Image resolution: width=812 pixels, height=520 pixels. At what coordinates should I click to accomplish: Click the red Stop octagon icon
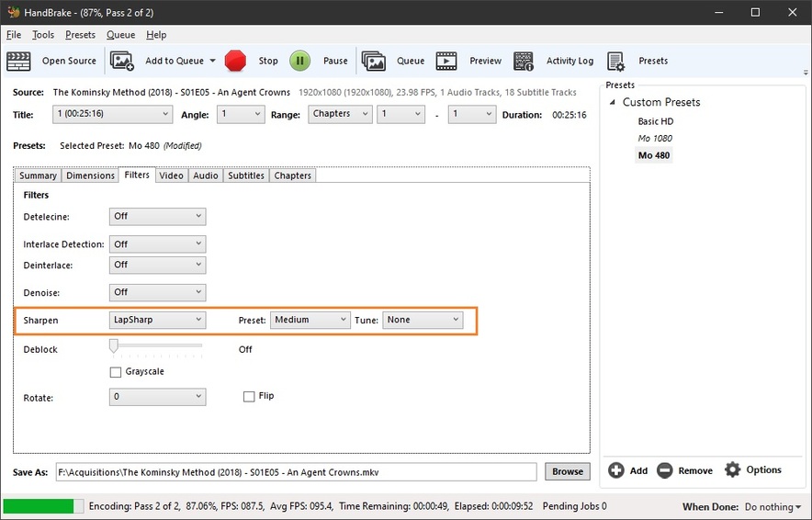click(235, 61)
